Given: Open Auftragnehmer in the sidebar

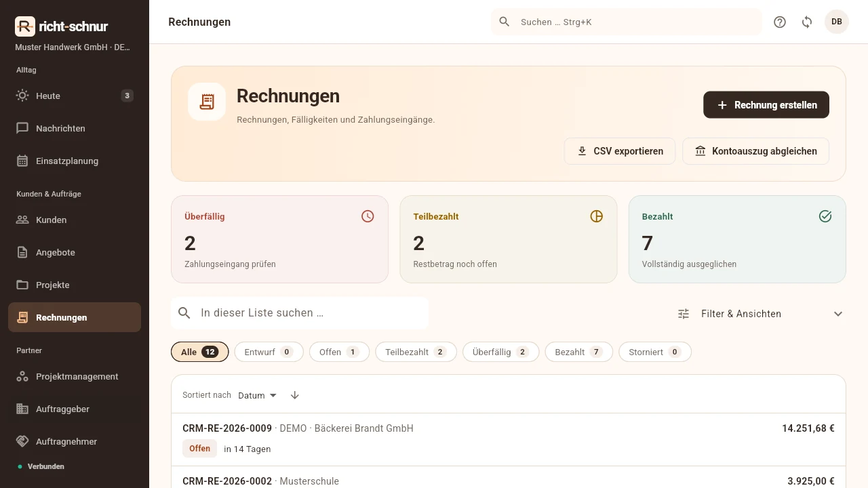Looking at the screenshot, I should pyautogui.click(x=75, y=441).
